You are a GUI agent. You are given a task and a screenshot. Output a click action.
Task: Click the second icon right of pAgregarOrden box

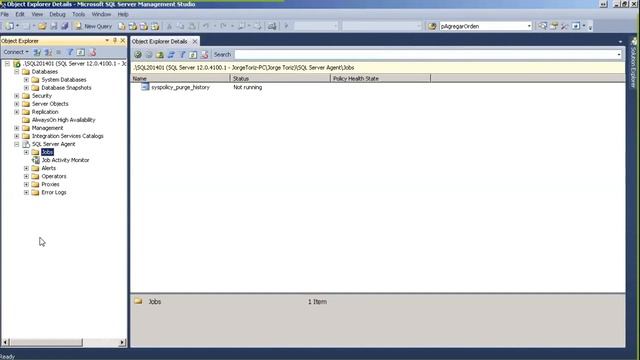tap(554, 26)
